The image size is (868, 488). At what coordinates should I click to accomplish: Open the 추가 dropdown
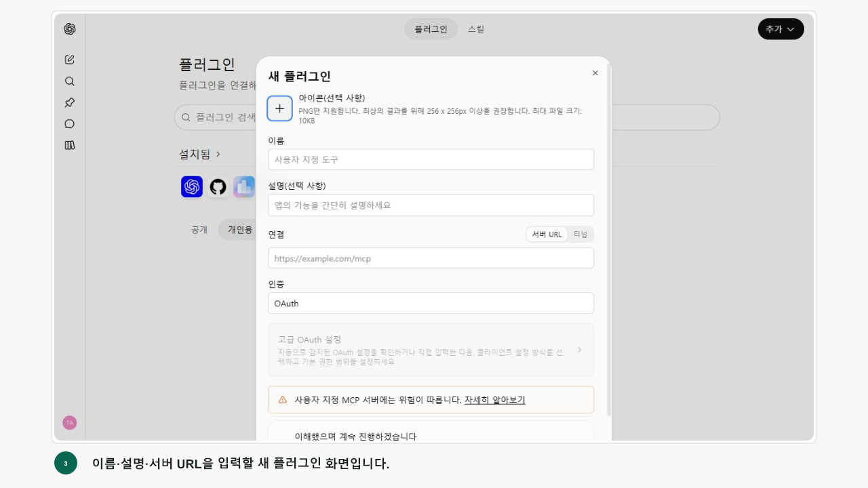point(781,29)
